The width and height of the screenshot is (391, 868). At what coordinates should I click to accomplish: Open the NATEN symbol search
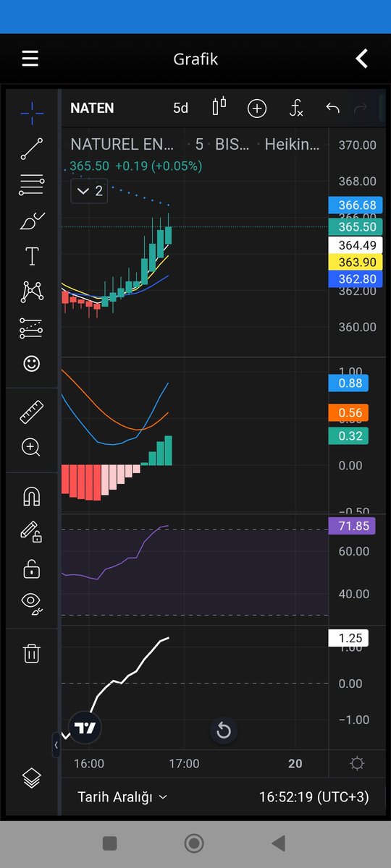(x=92, y=109)
